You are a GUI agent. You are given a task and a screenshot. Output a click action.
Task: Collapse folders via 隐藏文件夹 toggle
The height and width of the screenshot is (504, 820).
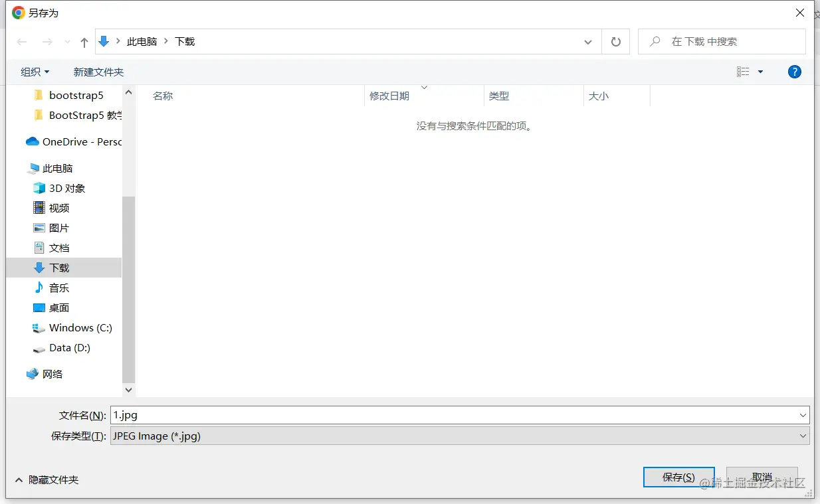(x=45, y=479)
